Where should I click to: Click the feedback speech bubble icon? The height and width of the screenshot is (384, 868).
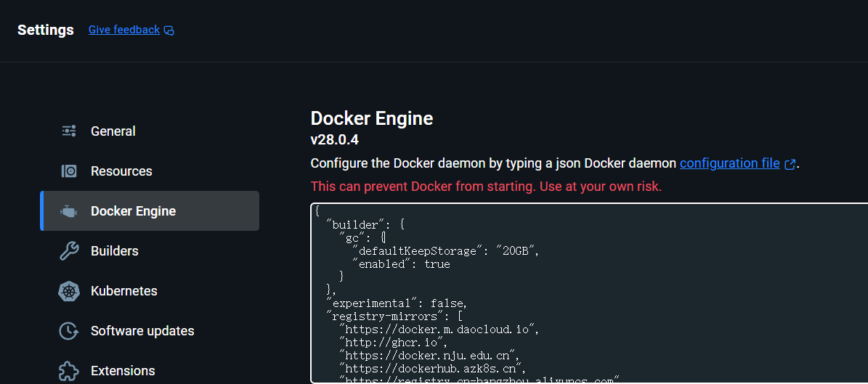pyautogui.click(x=169, y=30)
